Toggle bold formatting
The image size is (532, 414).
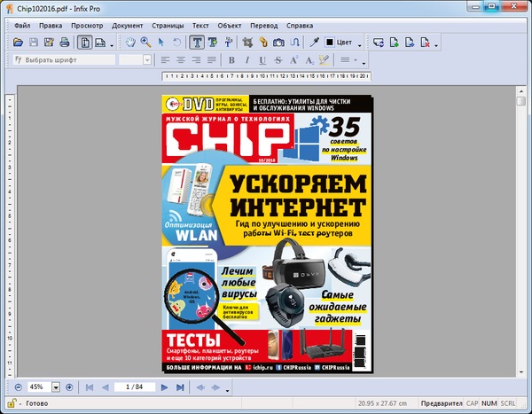coord(231,60)
